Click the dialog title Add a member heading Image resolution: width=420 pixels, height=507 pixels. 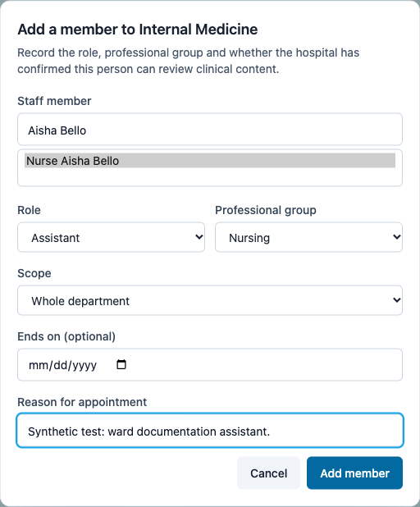[138, 29]
